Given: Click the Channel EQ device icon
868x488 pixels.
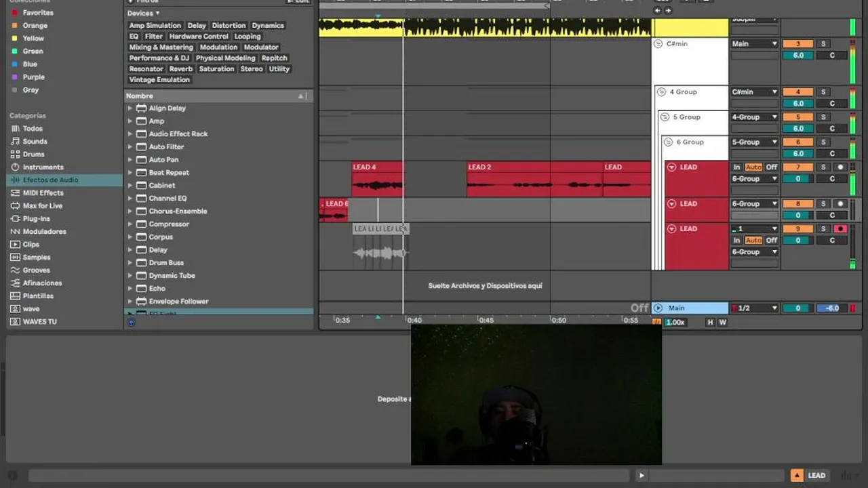Looking at the screenshot, I should [x=142, y=199].
